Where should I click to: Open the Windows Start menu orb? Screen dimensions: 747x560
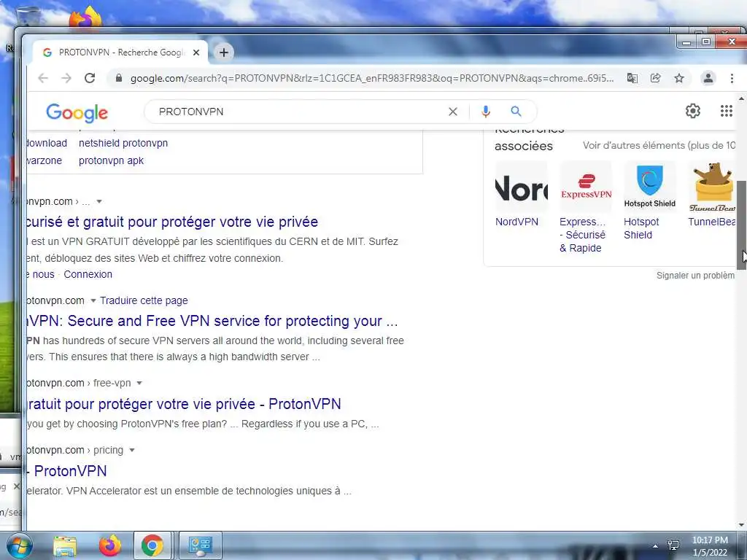(19, 545)
